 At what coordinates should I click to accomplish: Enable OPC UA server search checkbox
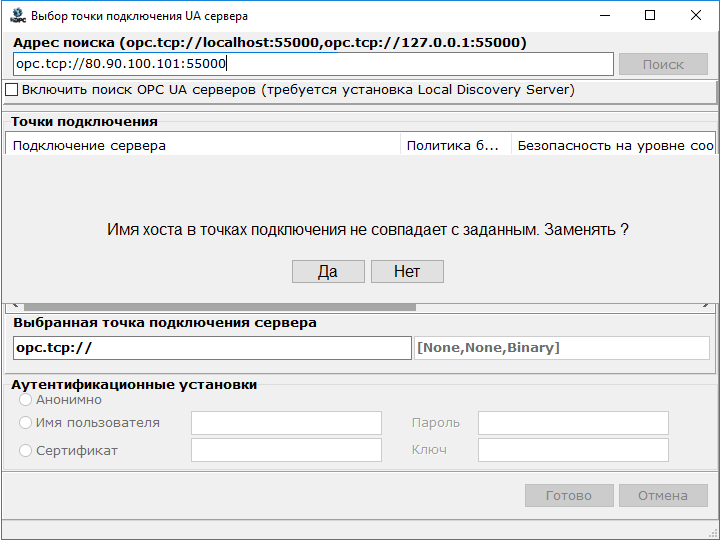coord(11,89)
